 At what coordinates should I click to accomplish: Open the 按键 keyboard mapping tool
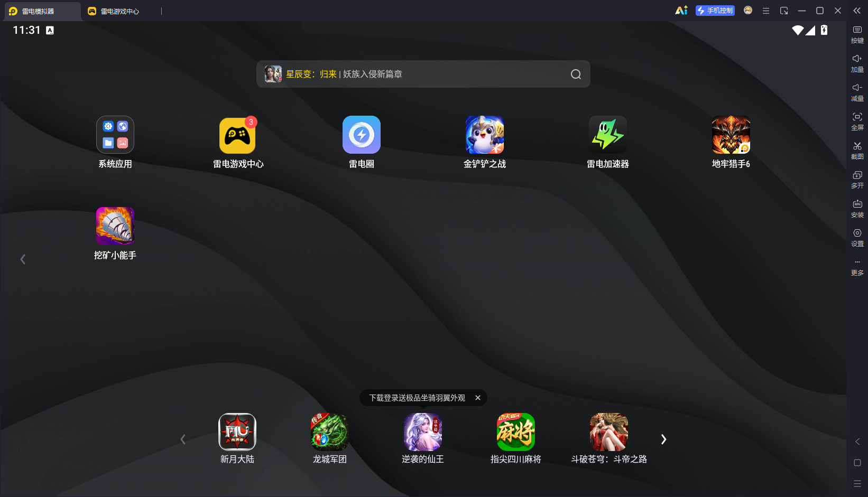(857, 34)
